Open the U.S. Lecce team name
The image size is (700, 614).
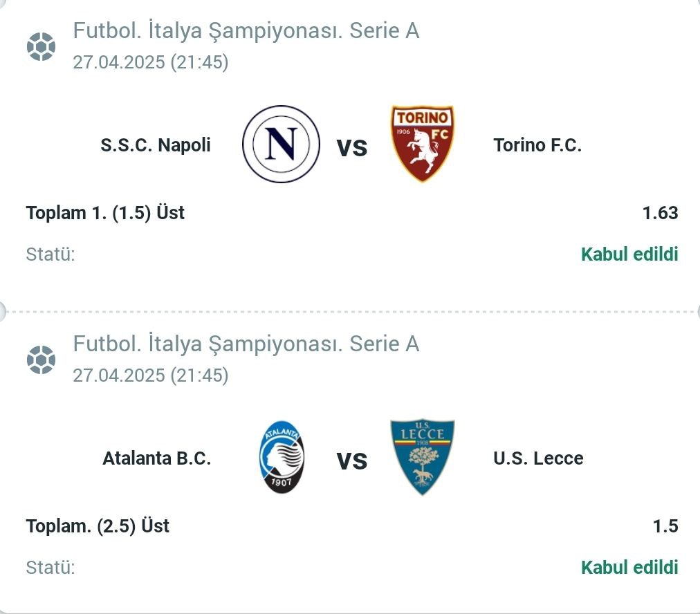(x=538, y=458)
